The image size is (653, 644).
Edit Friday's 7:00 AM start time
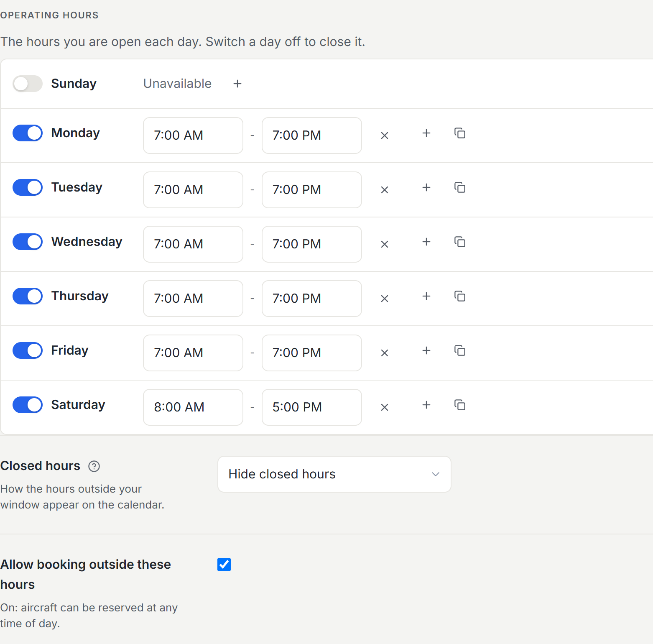coord(193,353)
